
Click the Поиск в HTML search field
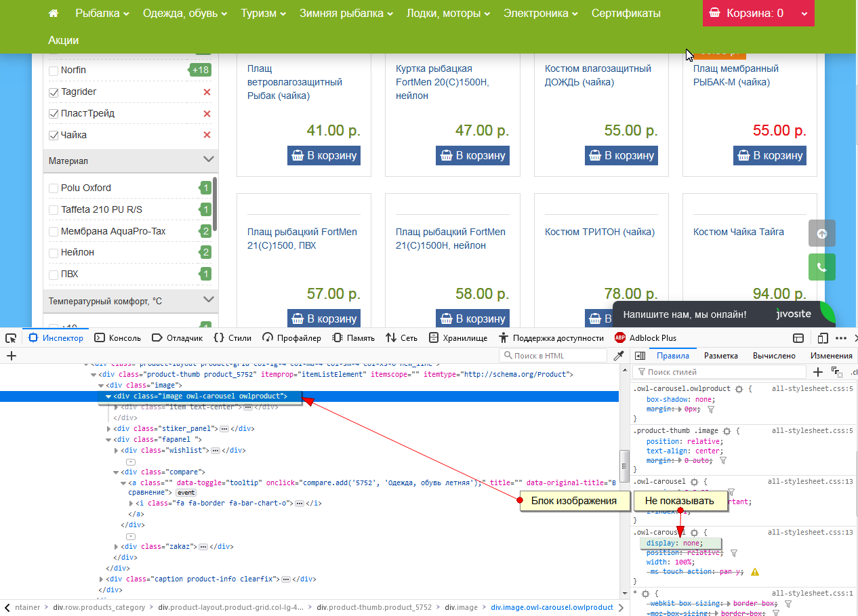pyautogui.click(x=556, y=356)
